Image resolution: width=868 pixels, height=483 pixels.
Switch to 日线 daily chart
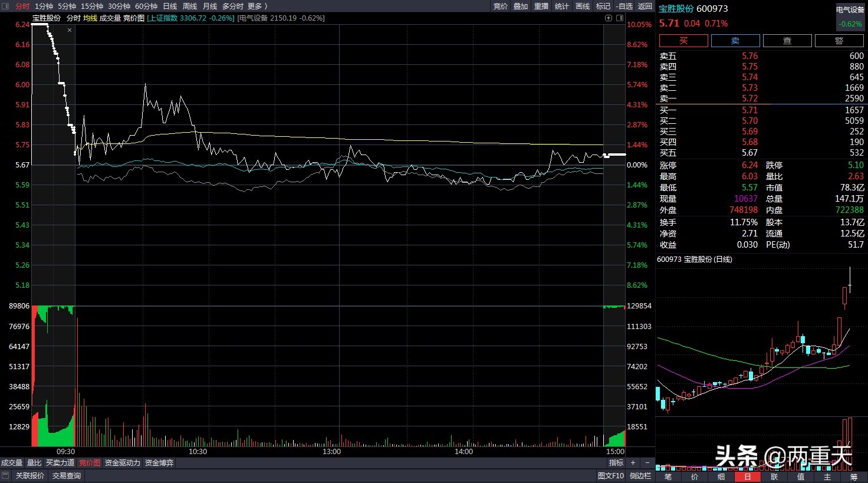coord(170,6)
